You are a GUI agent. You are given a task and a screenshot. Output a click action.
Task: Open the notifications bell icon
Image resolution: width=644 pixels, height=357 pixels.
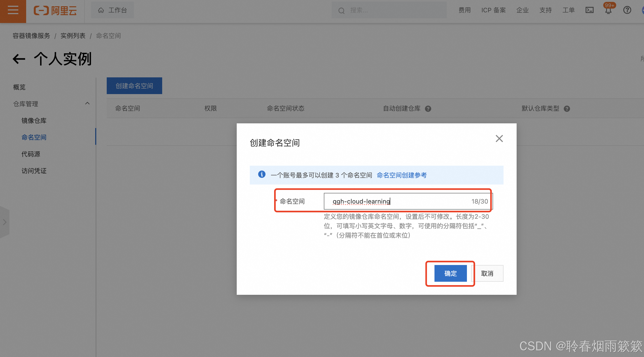pos(608,10)
